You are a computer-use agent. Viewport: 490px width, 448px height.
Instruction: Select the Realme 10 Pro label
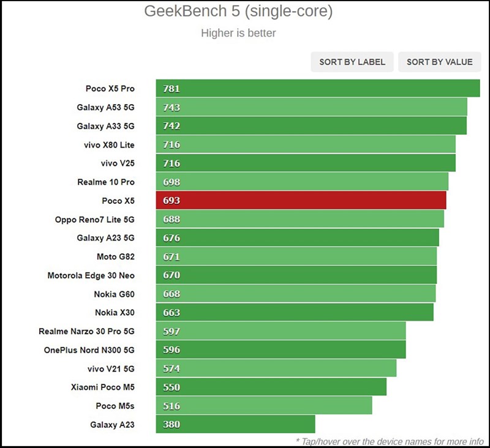point(106,182)
